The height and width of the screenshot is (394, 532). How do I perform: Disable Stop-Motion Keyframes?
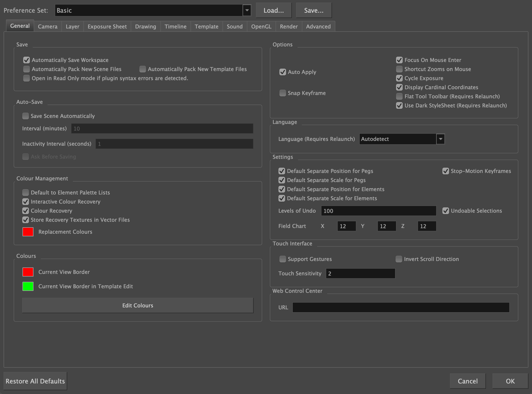click(x=445, y=171)
